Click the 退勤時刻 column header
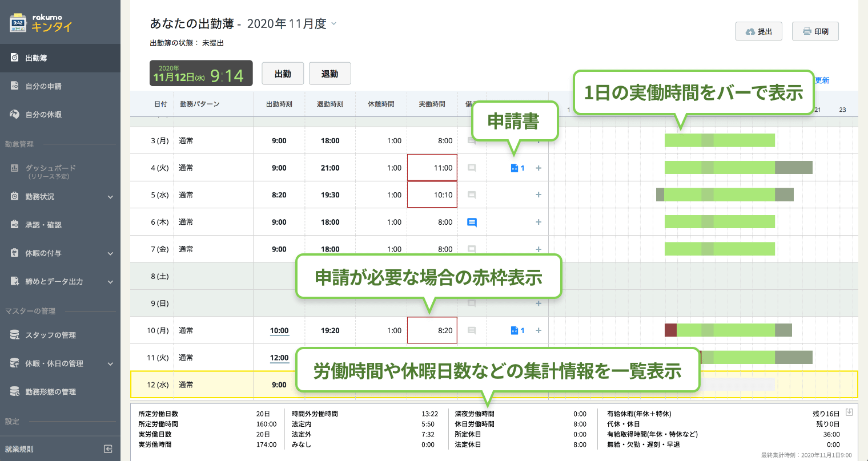This screenshot has width=868, height=461. 330,104
